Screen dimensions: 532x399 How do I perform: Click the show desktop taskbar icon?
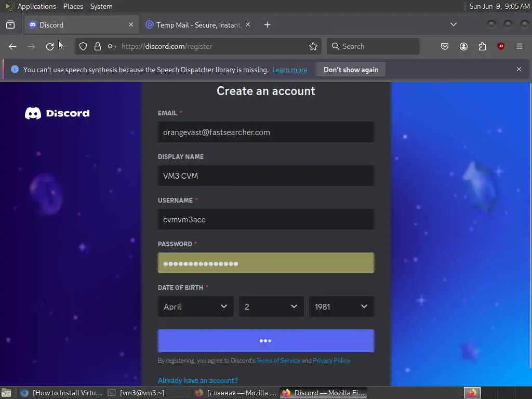pos(6,393)
